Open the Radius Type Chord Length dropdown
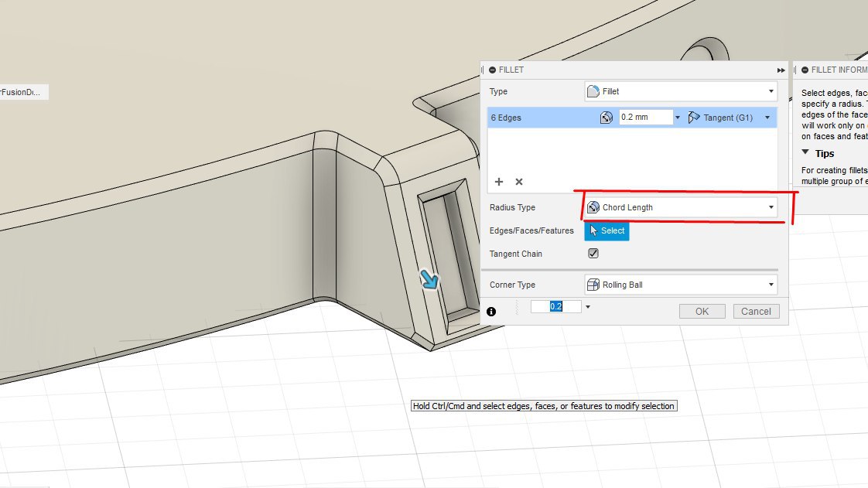This screenshot has width=868, height=488. click(x=680, y=207)
